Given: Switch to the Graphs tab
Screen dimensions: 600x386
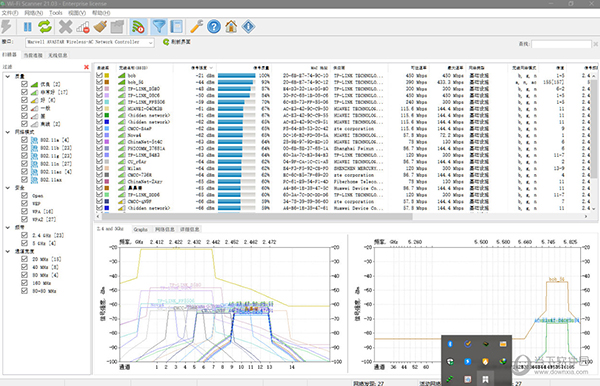Looking at the screenshot, I should pyautogui.click(x=140, y=230).
